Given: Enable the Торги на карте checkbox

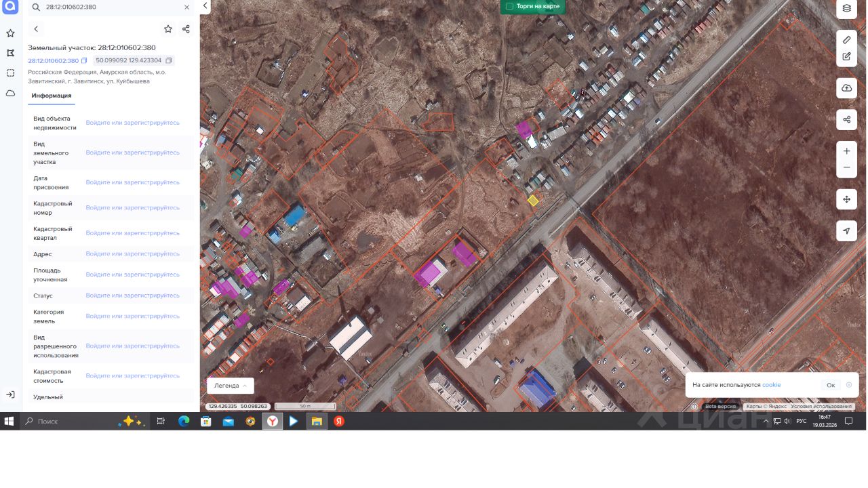Looking at the screenshot, I should (509, 6).
